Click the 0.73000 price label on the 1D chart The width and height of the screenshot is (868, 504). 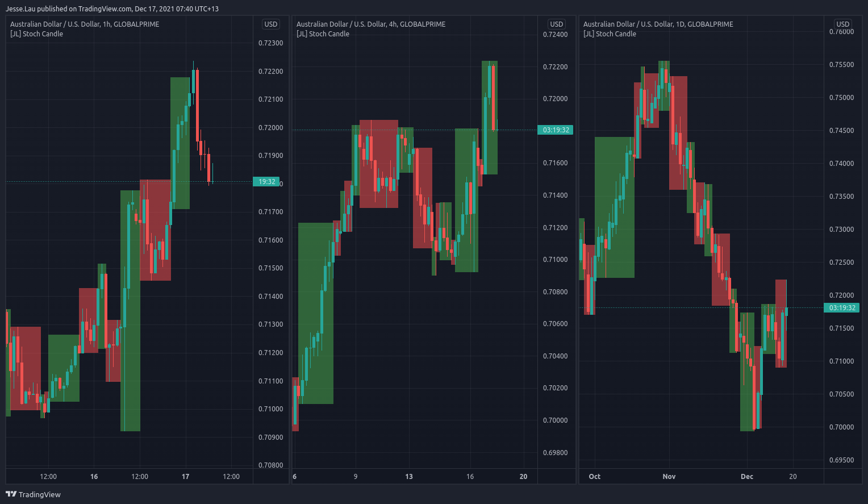click(842, 230)
